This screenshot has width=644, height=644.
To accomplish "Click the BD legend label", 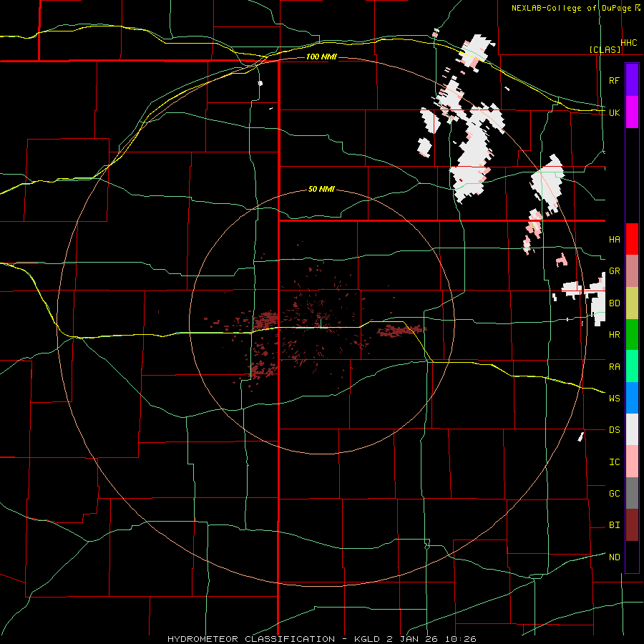I will coord(614,303).
